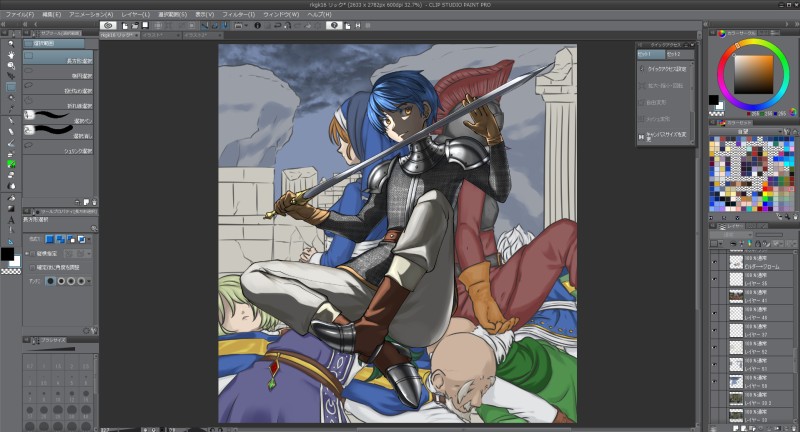The image size is (800, 432).
Task: Choose 投げなわ選択 sub tool
Action: (x=58, y=87)
